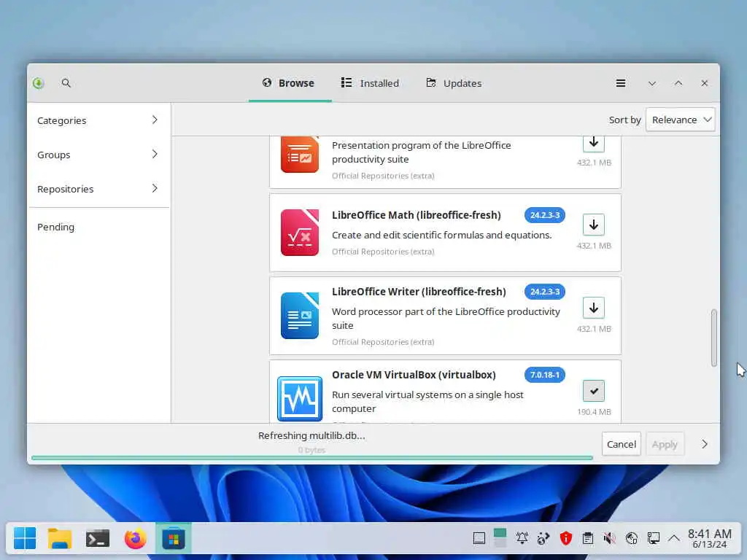Switch to the Updates tab
This screenshot has width=747, height=560.
click(454, 83)
